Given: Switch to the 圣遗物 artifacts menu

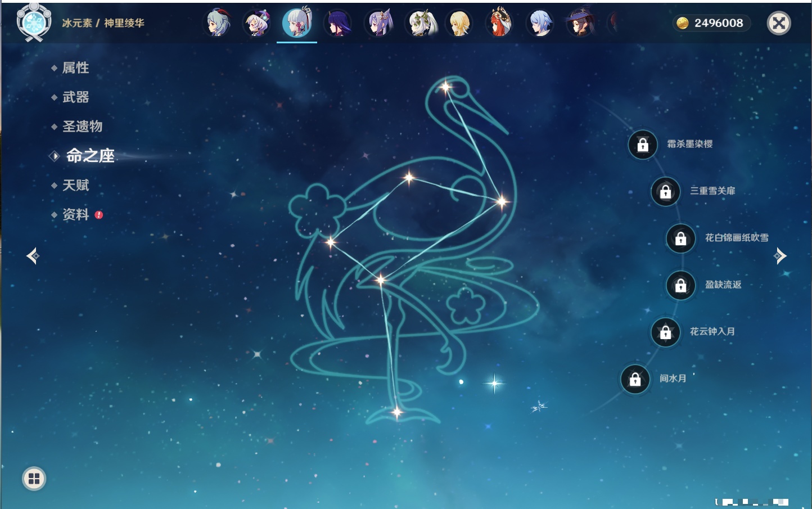Looking at the screenshot, I should point(82,127).
